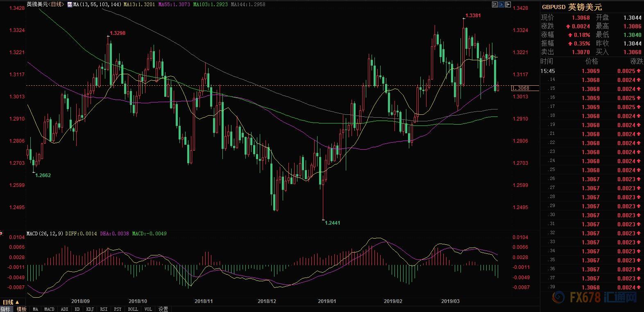Click the MACD:-0.0049 value
Viewport: 644px width, 312px height.
click(x=150, y=234)
